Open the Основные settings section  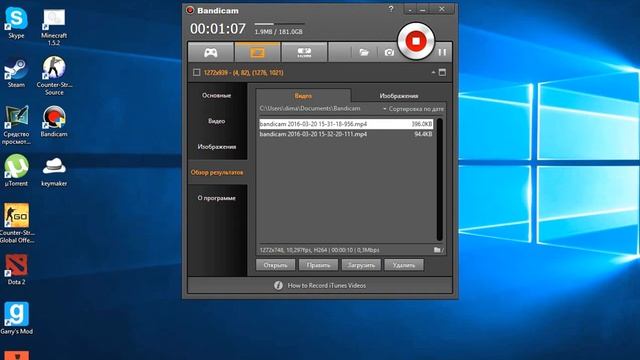pos(217,95)
